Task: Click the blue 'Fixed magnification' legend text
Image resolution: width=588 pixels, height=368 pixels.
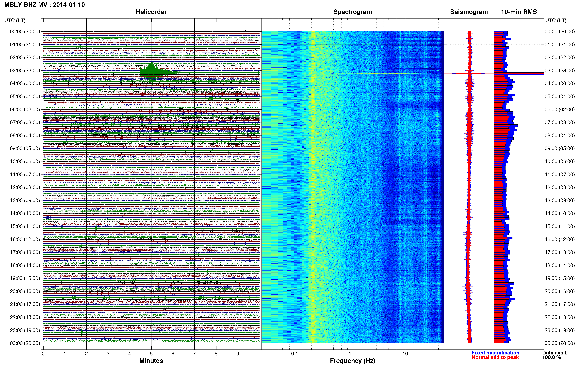Action: point(495,353)
